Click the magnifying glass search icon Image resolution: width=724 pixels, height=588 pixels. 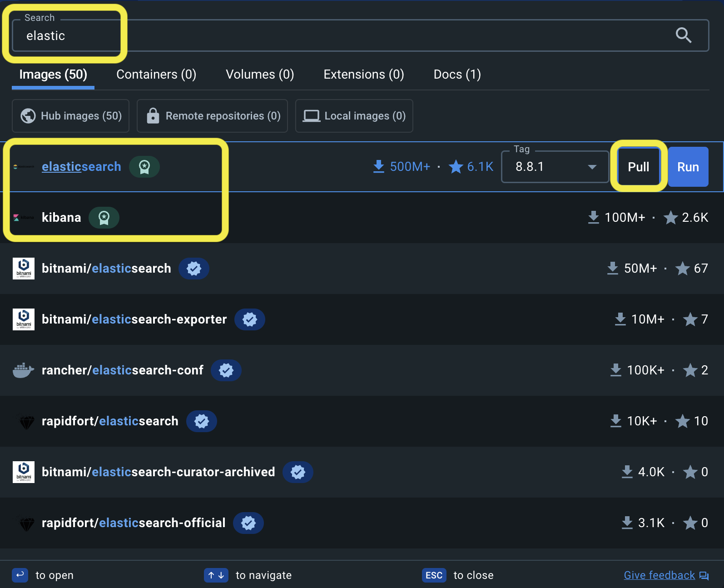click(683, 35)
